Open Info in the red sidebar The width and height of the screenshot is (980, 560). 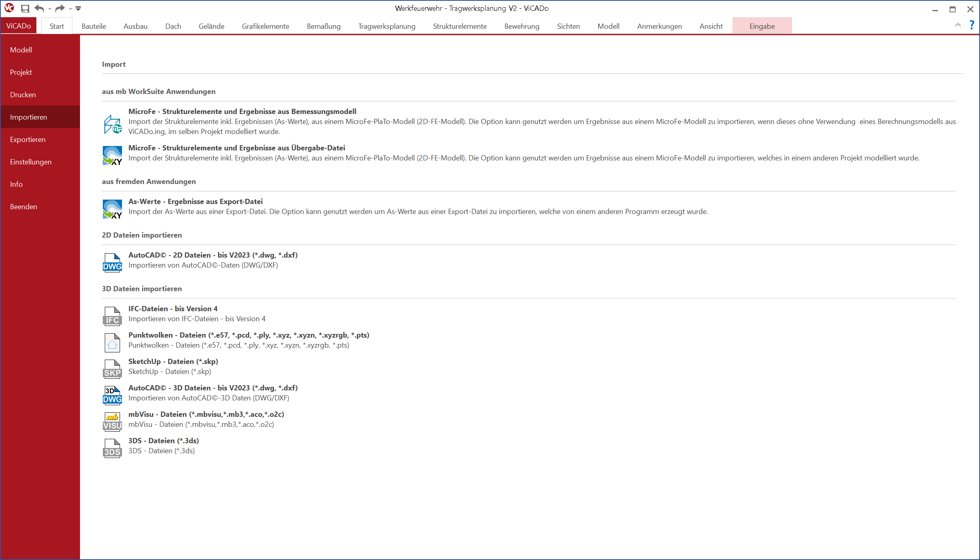[40, 184]
